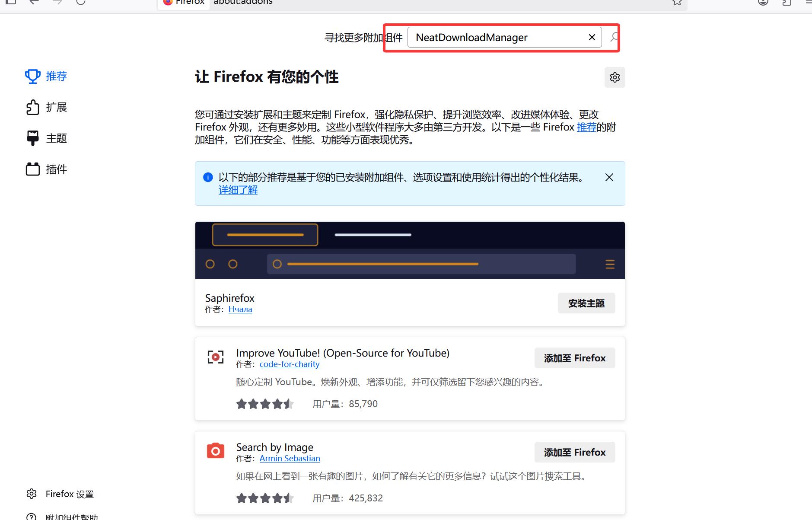Click the add-on search input field
812x520 pixels.
click(x=497, y=37)
